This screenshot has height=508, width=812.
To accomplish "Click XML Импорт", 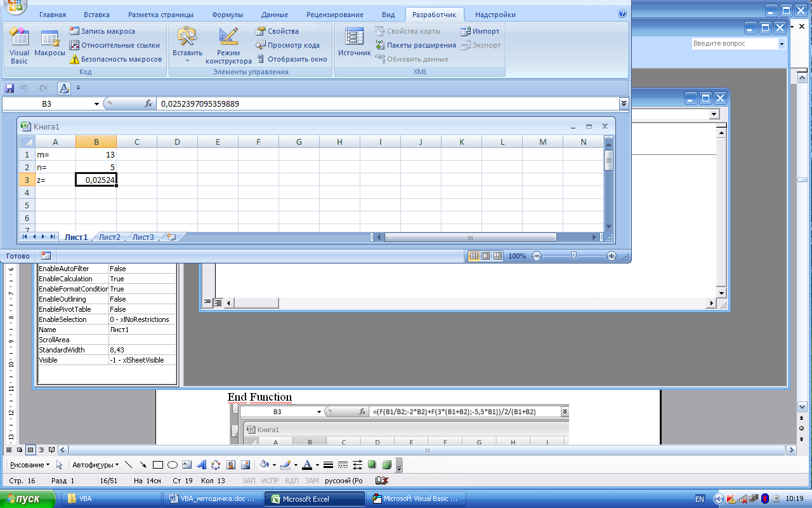I will [x=480, y=31].
